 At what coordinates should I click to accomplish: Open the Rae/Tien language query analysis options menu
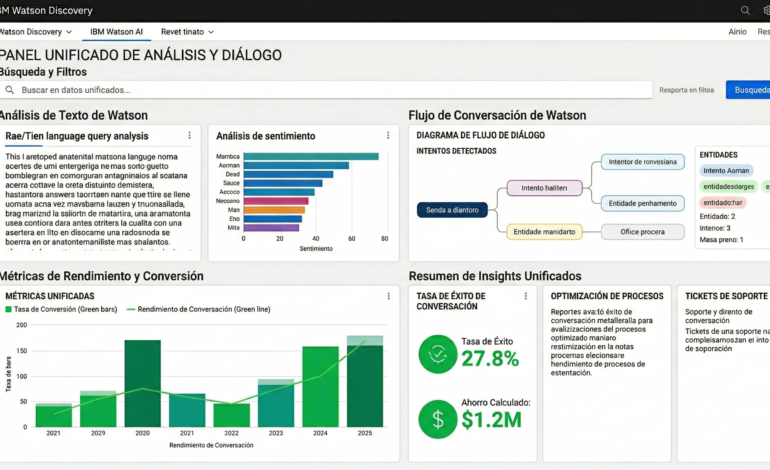[190, 136]
